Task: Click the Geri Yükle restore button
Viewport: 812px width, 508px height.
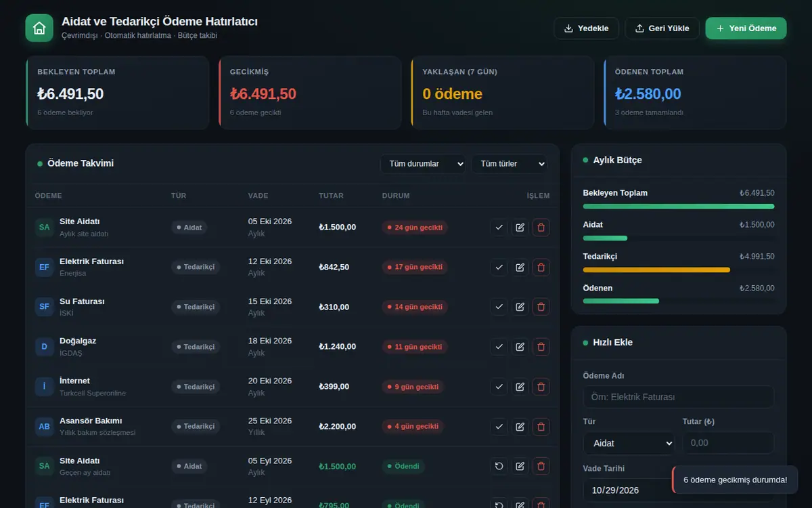Action: 662,28
